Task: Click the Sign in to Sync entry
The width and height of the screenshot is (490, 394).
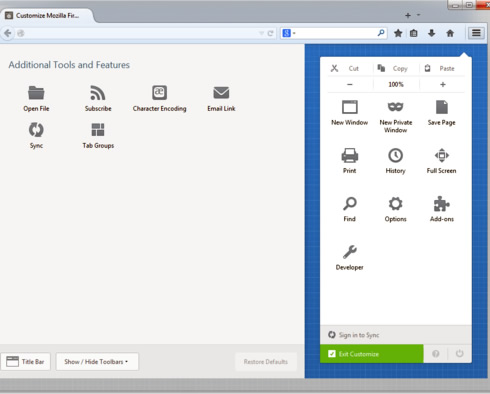Action: [396, 335]
